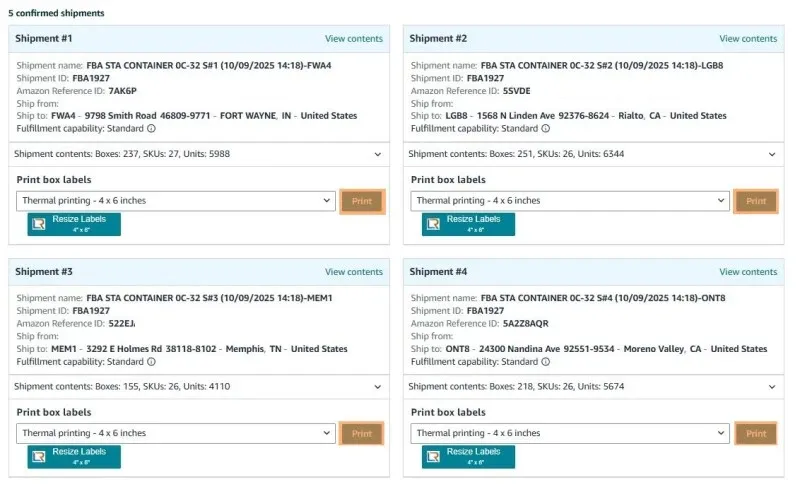Print box labels for Shipment #3
This screenshot has height=487, width=800.
coord(362,434)
